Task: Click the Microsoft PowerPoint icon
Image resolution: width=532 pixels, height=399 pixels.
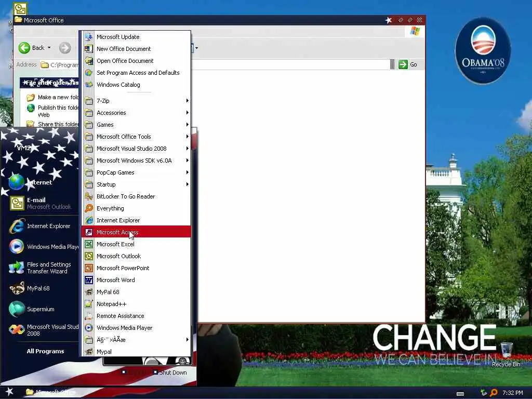Action: 89,268
